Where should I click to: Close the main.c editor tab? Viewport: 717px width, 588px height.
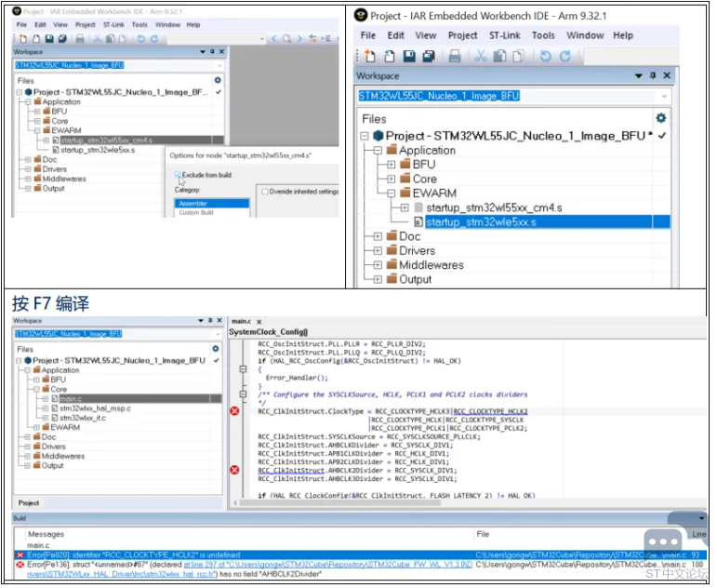click(x=259, y=322)
